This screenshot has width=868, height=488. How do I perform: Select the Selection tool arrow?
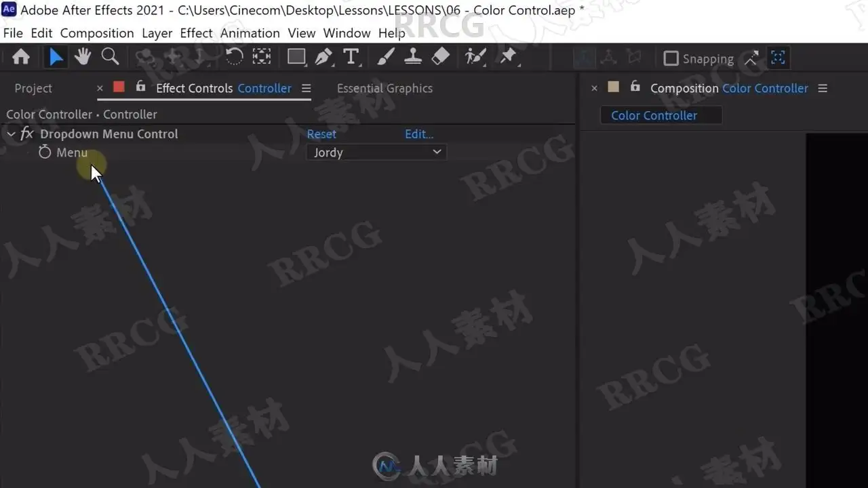pyautogui.click(x=56, y=58)
